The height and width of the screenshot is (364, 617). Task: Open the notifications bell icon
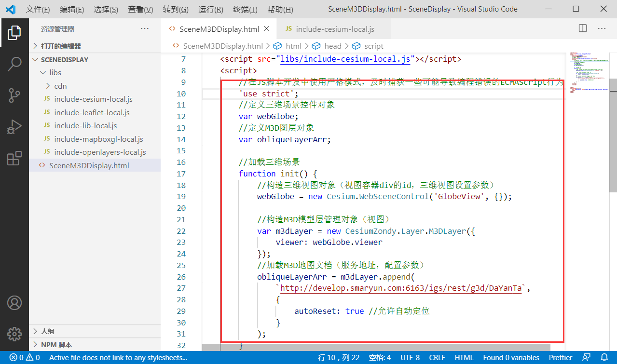point(604,358)
